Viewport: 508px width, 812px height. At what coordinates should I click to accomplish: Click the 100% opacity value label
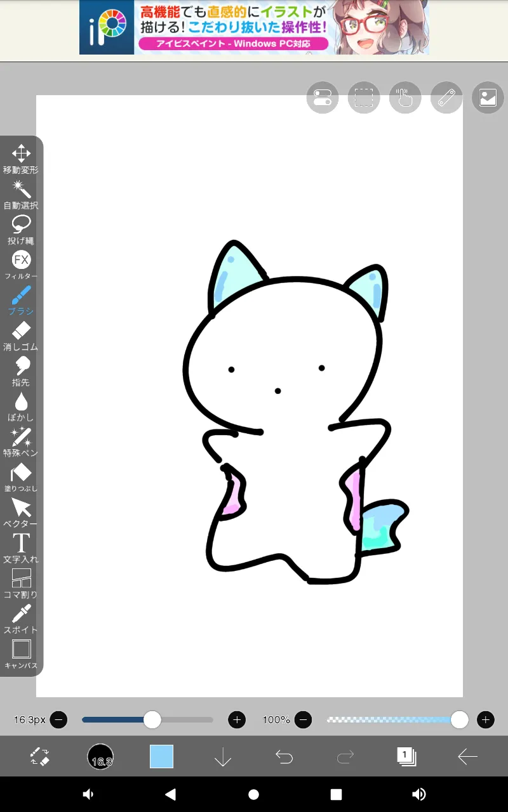tap(276, 719)
